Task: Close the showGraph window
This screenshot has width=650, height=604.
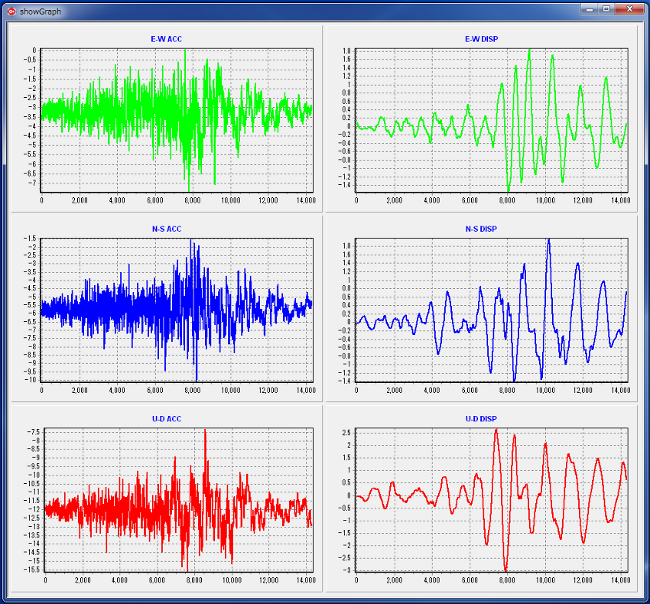Action: (629, 9)
